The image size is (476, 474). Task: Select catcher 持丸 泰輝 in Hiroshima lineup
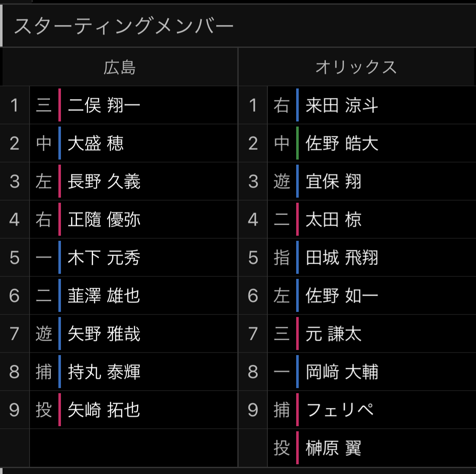click(x=104, y=372)
